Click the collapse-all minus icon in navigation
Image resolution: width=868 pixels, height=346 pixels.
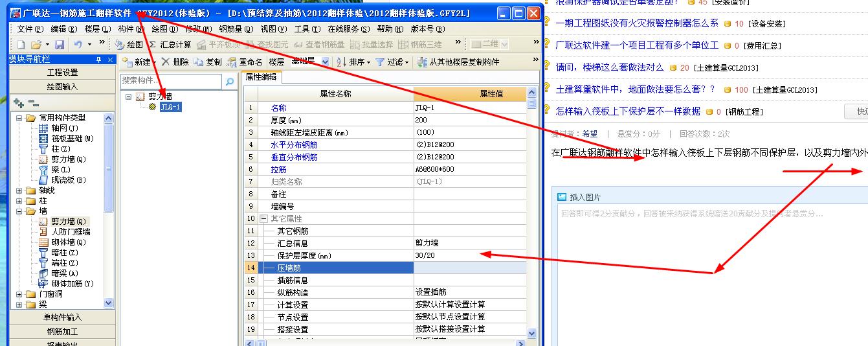pyautogui.click(x=34, y=102)
